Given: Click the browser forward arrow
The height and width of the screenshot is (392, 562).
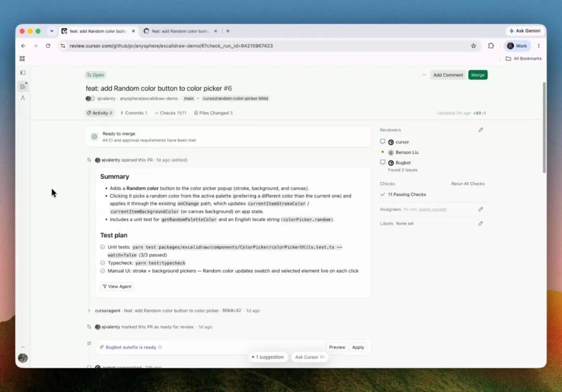Looking at the screenshot, I should (35, 46).
